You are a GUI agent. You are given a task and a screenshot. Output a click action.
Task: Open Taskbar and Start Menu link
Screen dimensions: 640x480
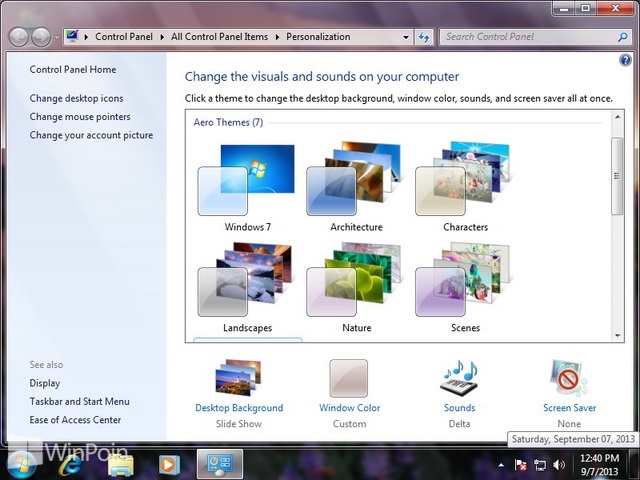point(79,402)
